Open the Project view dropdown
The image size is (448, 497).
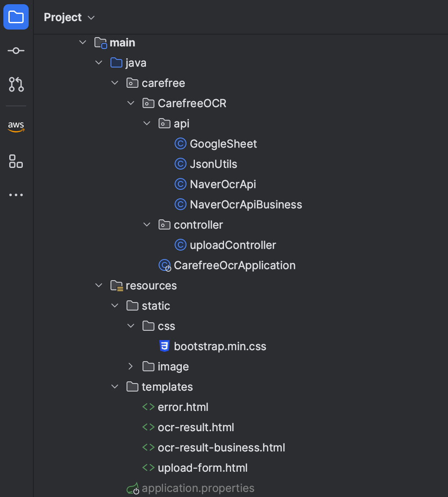91,18
